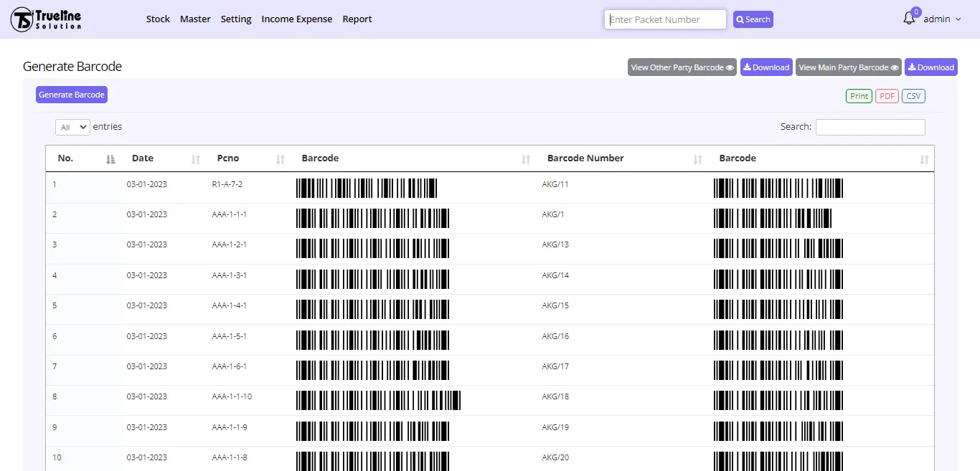Sort by Barcode Number column arrows
This screenshot has height=471, width=980.
pyautogui.click(x=697, y=159)
